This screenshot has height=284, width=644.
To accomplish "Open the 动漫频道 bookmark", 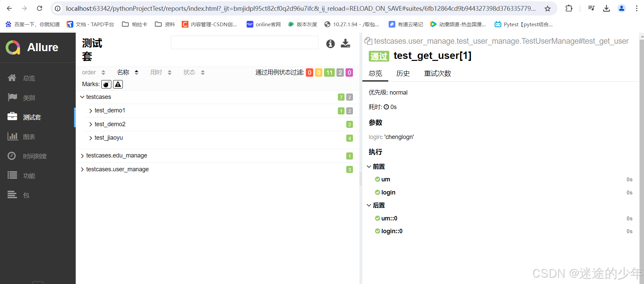I will (458, 24).
